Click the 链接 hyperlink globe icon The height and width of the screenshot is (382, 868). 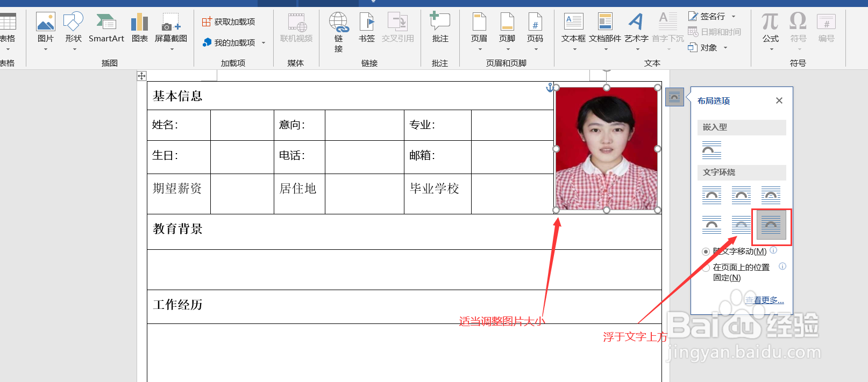tap(339, 22)
